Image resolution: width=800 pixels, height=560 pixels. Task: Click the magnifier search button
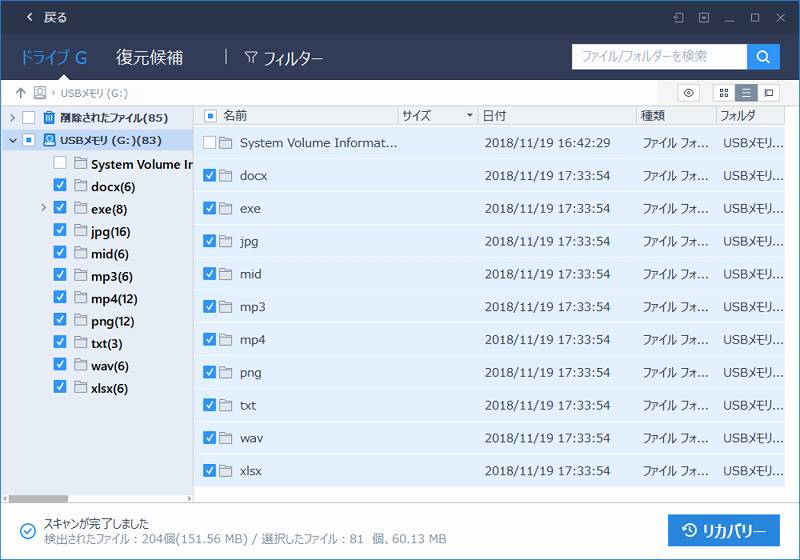click(x=763, y=57)
